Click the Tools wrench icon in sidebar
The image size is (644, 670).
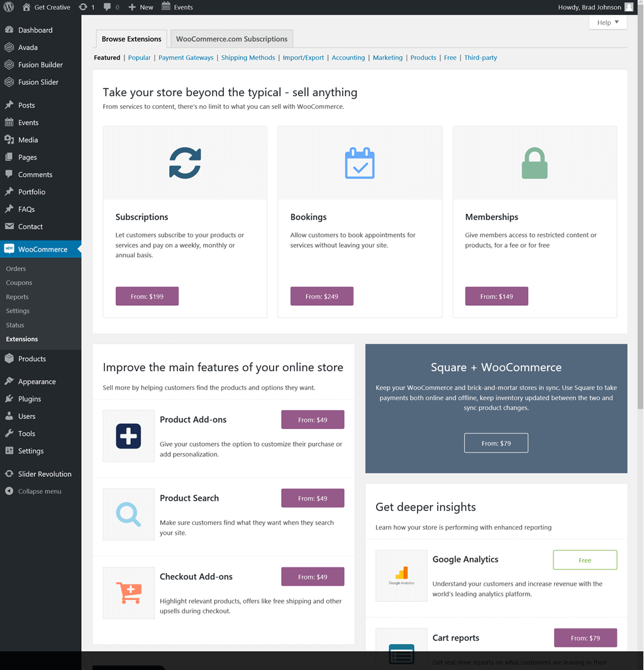[9, 433]
